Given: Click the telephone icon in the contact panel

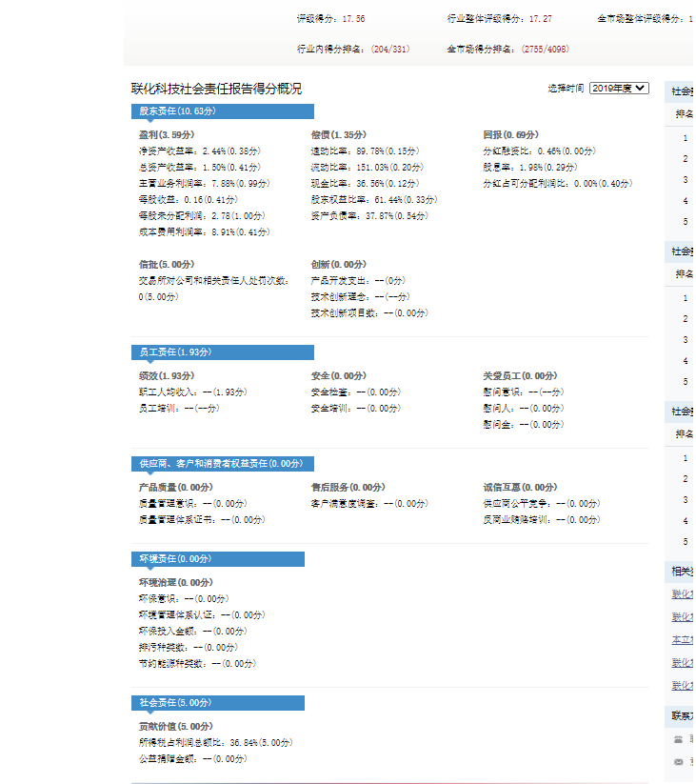Looking at the screenshot, I should tap(679, 739).
